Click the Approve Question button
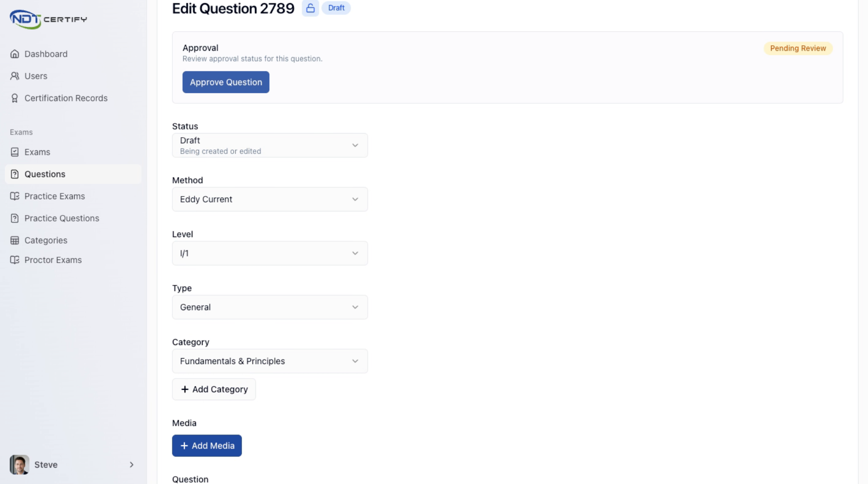868x484 pixels. tap(226, 82)
